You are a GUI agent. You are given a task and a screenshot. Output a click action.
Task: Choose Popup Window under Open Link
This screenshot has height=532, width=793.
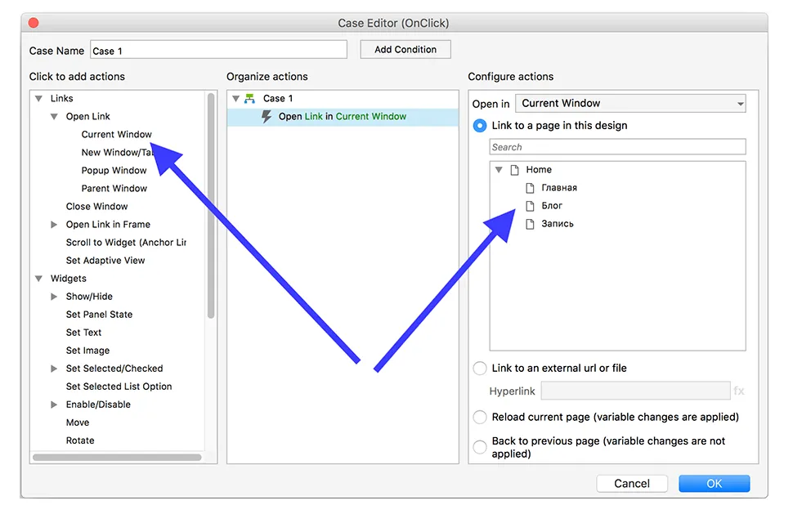[114, 171]
